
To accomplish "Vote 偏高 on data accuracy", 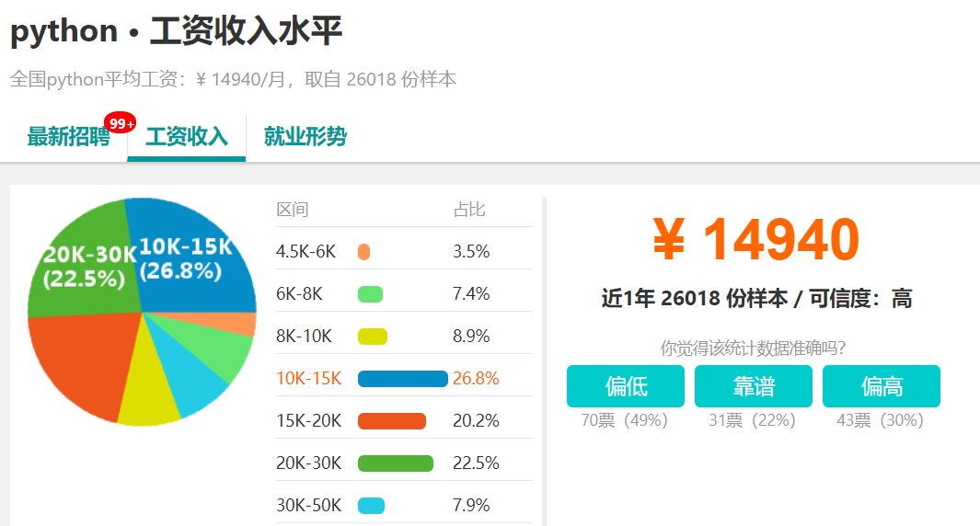I will 882,386.
